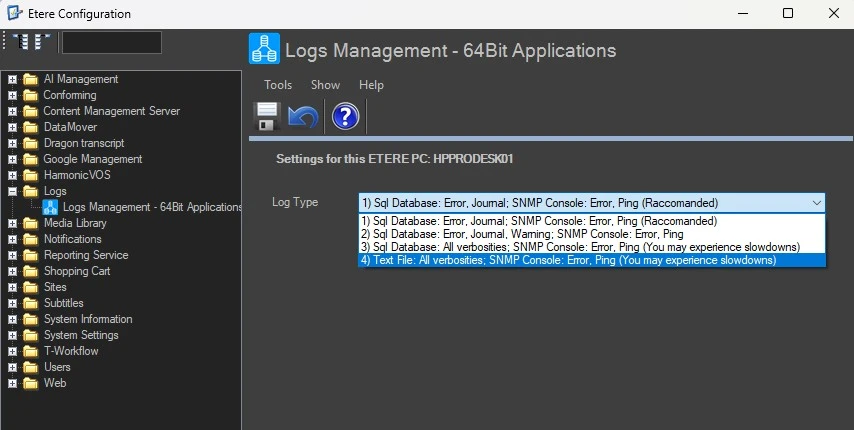Close the Log Type dropdown via arrow
The height and width of the screenshot is (430, 854).
[x=817, y=203]
